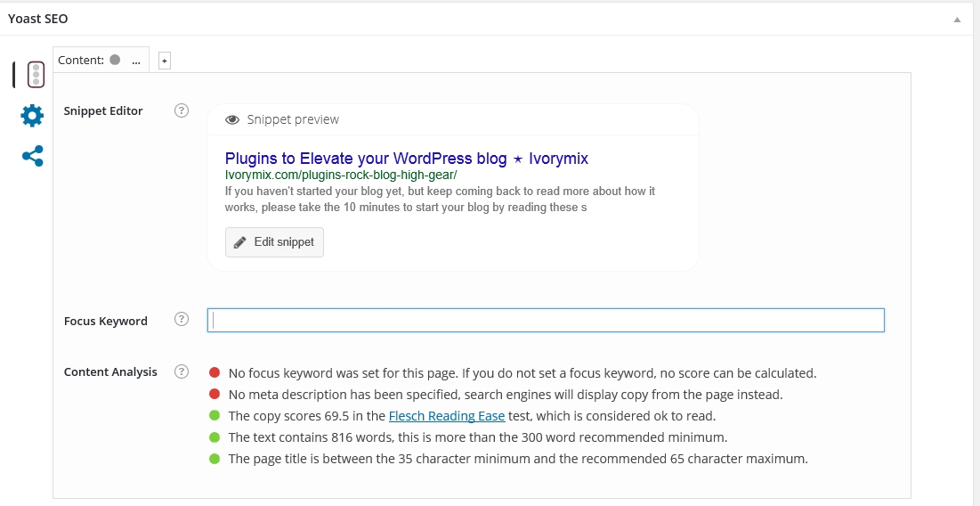The width and height of the screenshot is (980, 506).
Task: Click the Focus Keyword label
Action: pyautogui.click(x=106, y=321)
